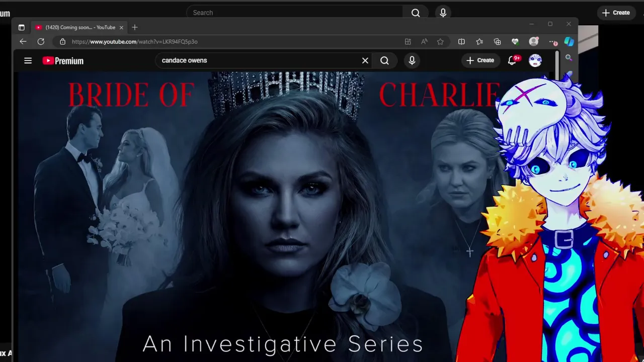Open Edge Settings and more menu

coord(552,42)
